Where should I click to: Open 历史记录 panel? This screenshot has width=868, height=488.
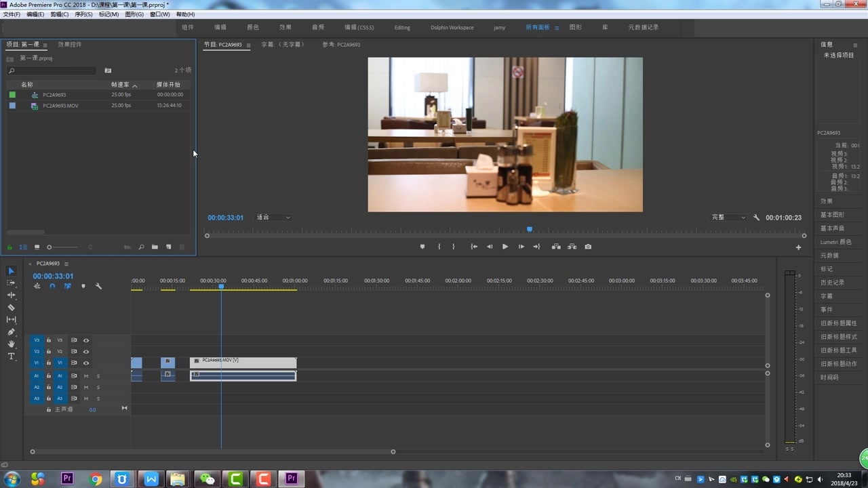pos(832,283)
